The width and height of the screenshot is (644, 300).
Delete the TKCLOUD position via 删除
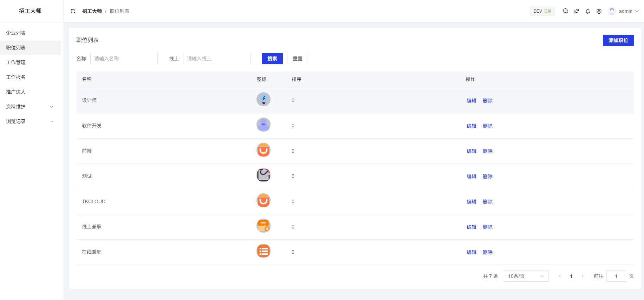[x=487, y=202]
